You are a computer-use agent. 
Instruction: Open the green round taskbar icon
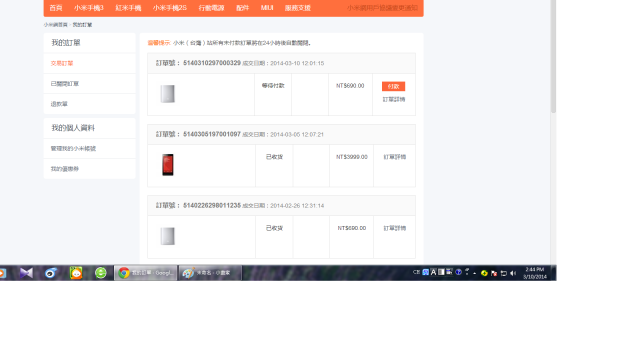100,273
